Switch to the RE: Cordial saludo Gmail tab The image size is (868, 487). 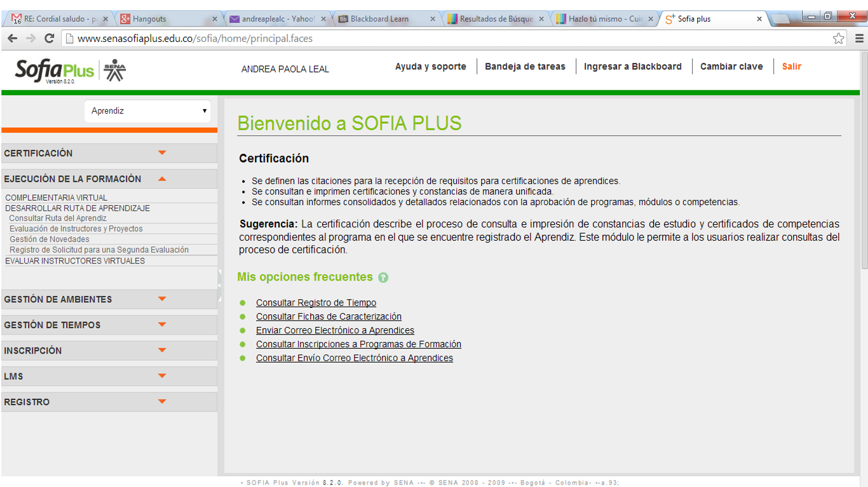pyautogui.click(x=60, y=19)
